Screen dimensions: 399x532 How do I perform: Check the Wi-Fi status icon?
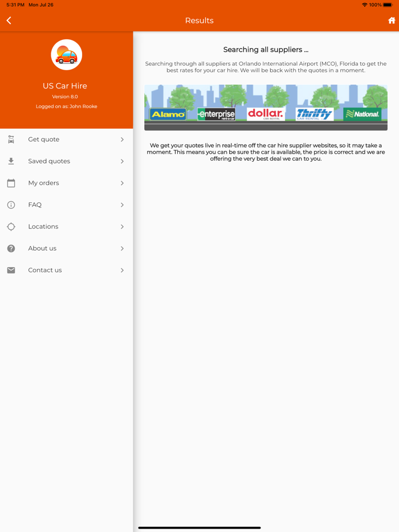(365, 5)
